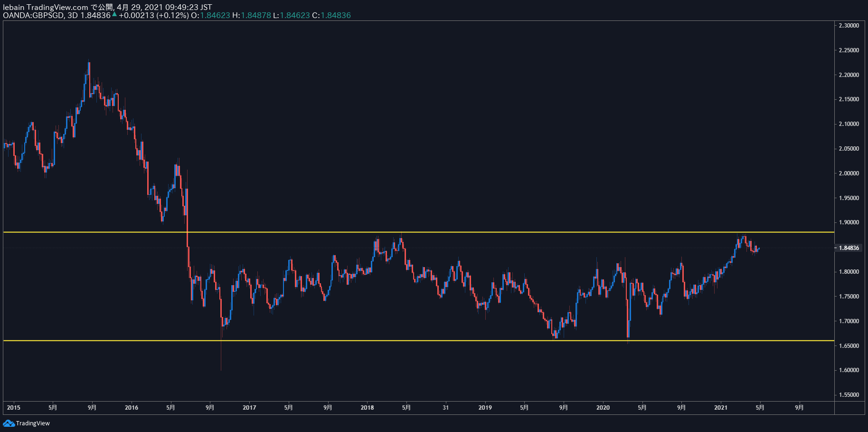Click the 1.60000 price axis label

pyautogui.click(x=849, y=370)
